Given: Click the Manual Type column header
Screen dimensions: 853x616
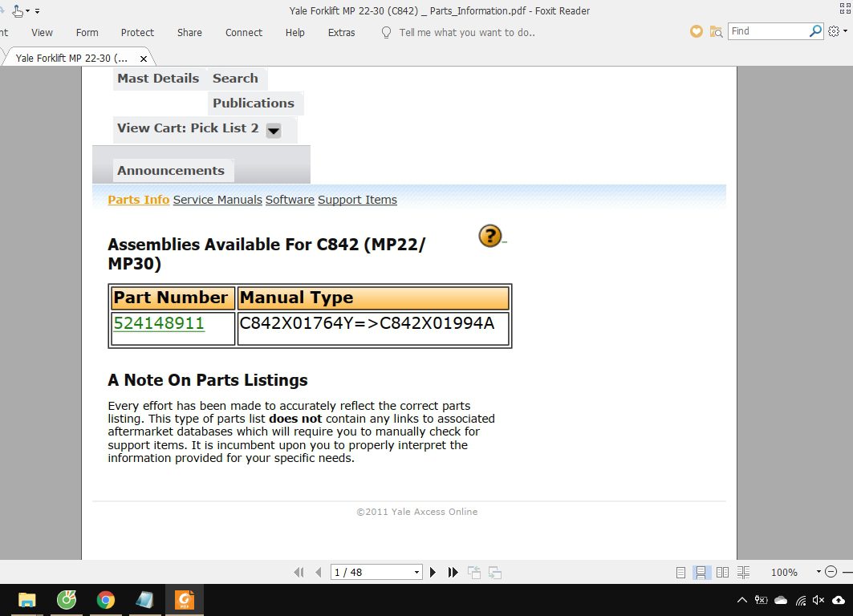Looking at the screenshot, I should click(373, 298).
